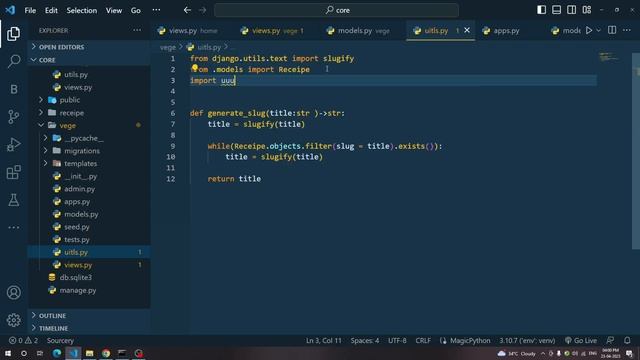
Task: Expand the migrations folder
Action: [89, 151]
